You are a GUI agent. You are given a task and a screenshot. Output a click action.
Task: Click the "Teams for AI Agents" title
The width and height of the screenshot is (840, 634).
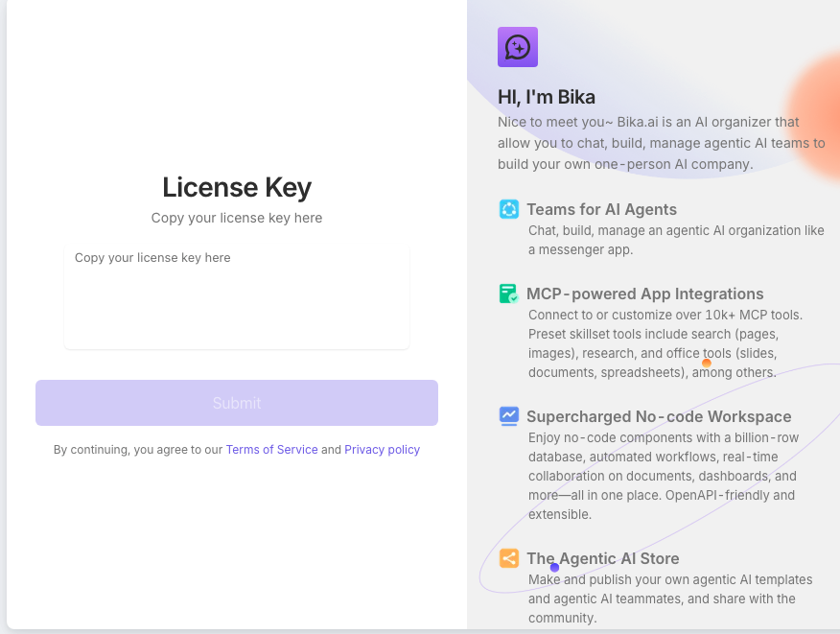601,209
